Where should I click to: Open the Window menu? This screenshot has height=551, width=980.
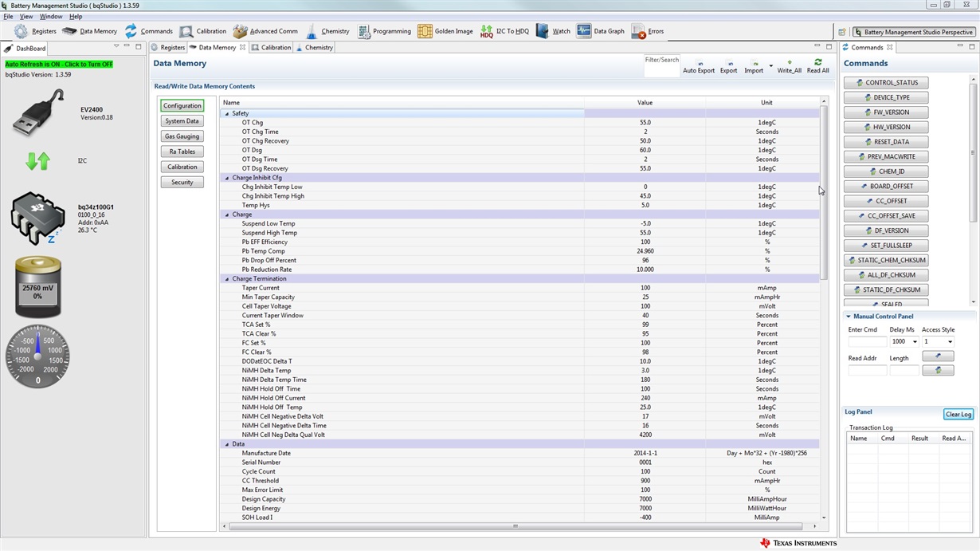pyautogui.click(x=51, y=16)
